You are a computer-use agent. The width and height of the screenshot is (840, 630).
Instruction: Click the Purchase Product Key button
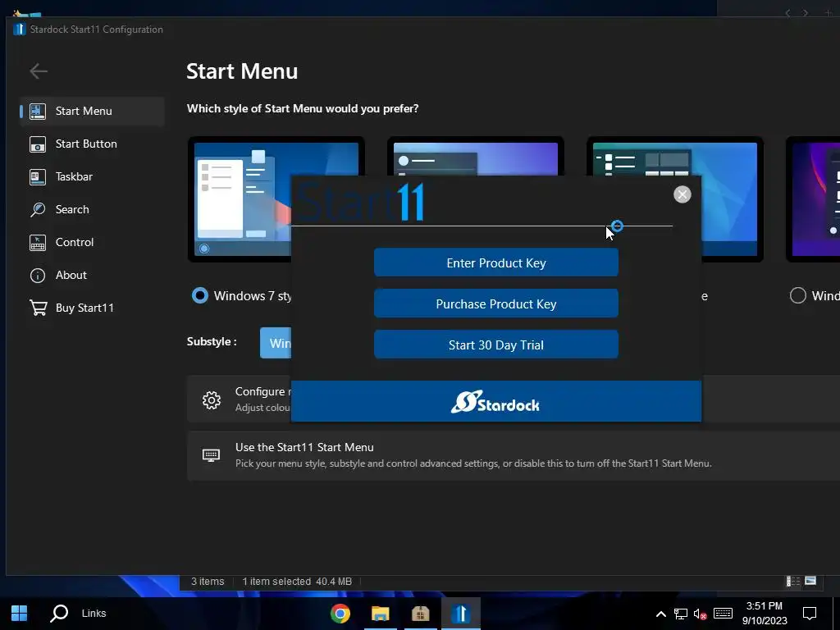point(496,304)
